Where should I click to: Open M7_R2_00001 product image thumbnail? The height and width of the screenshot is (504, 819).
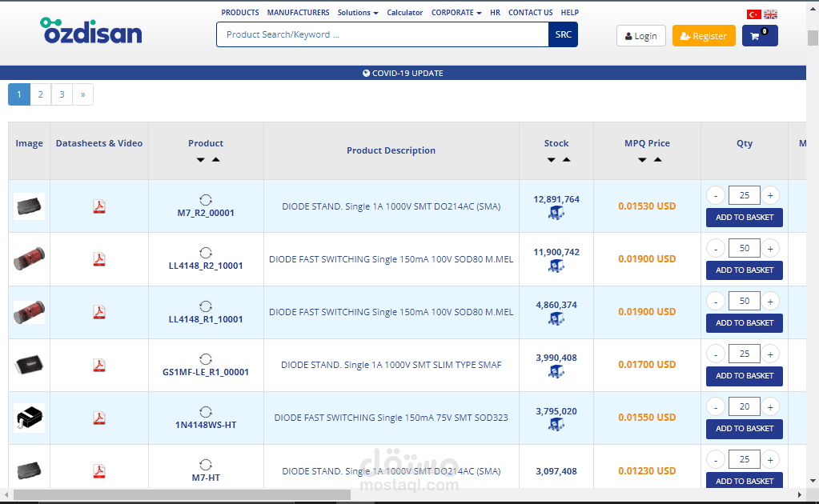(30, 206)
